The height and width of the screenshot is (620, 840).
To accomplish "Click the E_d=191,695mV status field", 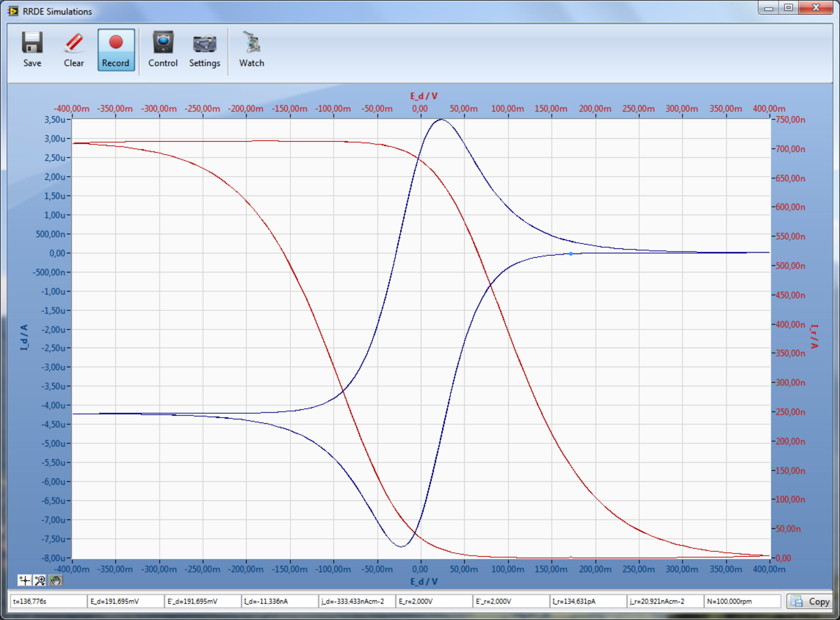I will pyautogui.click(x=126, y=601).
